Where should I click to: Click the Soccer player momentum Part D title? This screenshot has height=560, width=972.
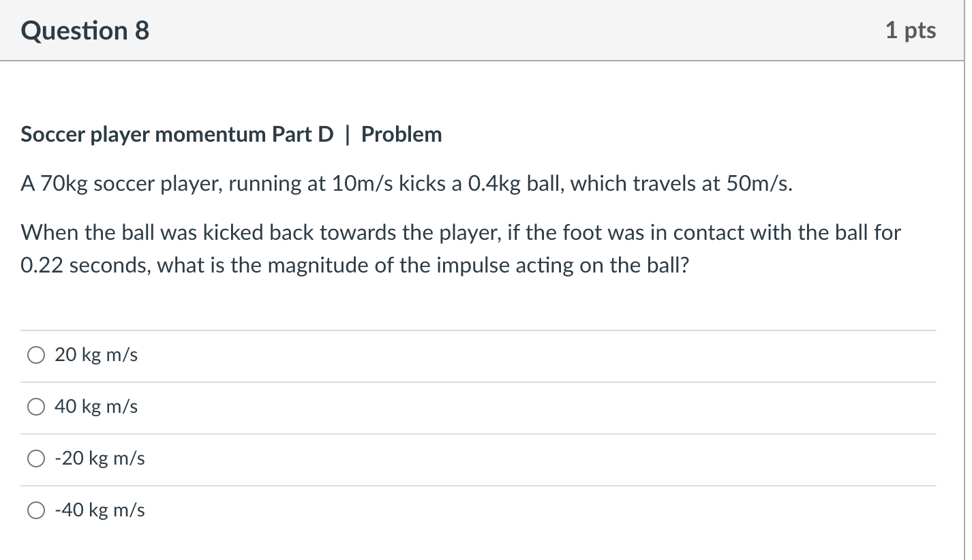coord(231,134)
